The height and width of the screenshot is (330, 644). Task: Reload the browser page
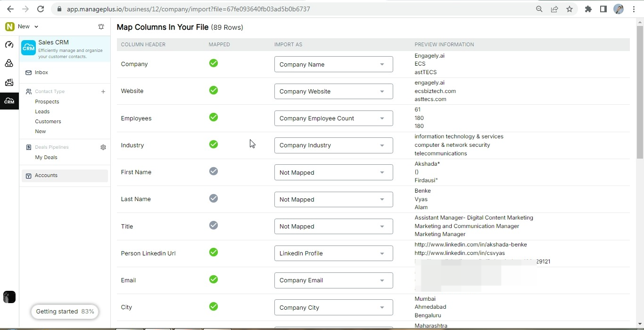(41, 9)
